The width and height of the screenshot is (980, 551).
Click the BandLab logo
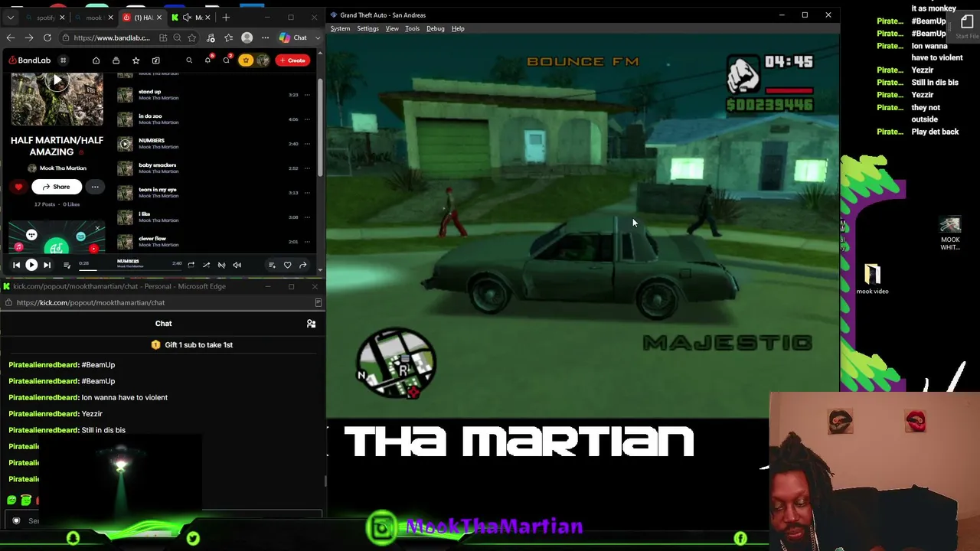tap(28, 60)
